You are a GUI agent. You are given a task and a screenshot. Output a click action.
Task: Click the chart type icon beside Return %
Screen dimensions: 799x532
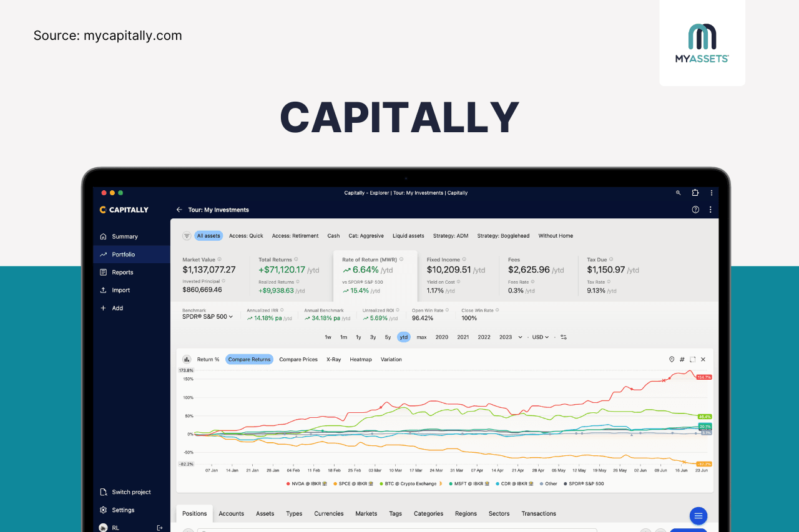[187, 359]
